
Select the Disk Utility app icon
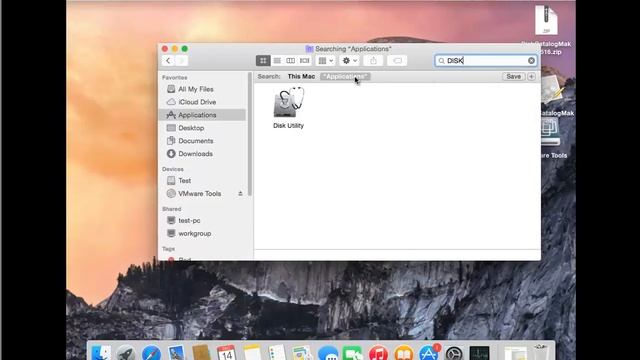[289, 102]
